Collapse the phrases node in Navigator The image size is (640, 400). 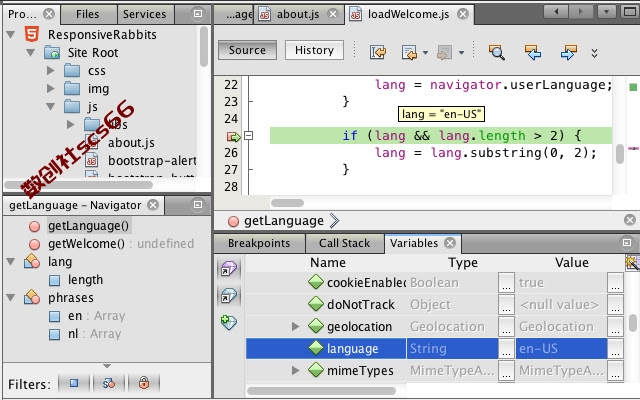pos(11,298)
